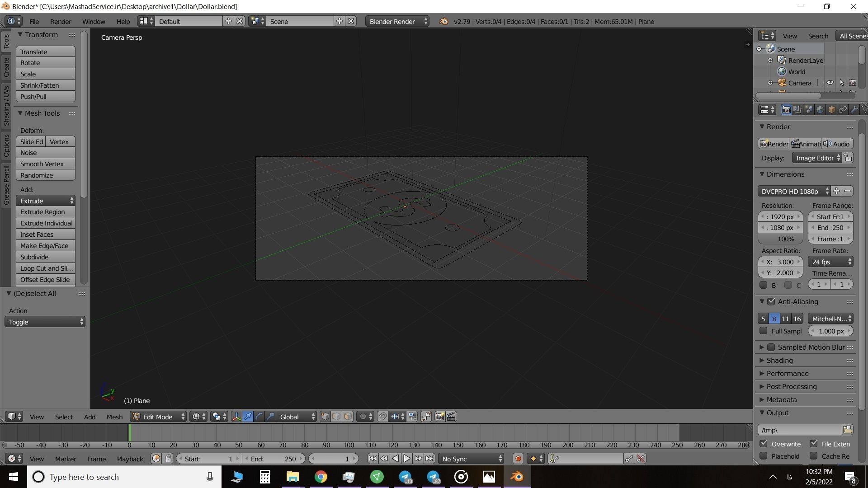Viewport: 868px width, 488px height.
Task: Click the snap magnet icon in 3D header
Action: [382, 417]
